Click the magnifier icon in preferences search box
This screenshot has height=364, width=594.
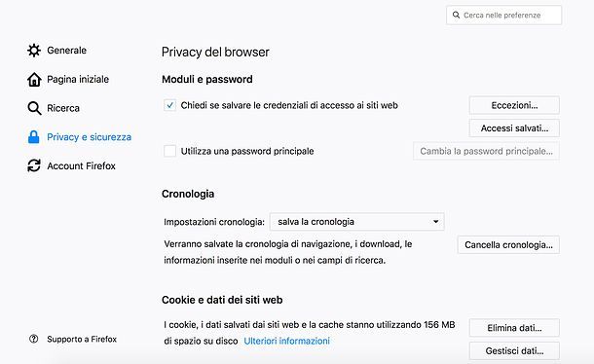[x=456, y=16]
